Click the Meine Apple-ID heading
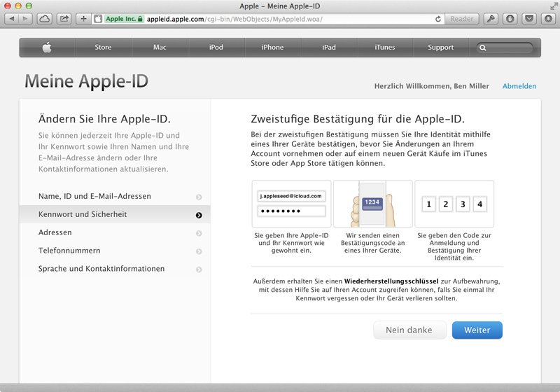This screenshot has height=392, width=560. [86, 81]
